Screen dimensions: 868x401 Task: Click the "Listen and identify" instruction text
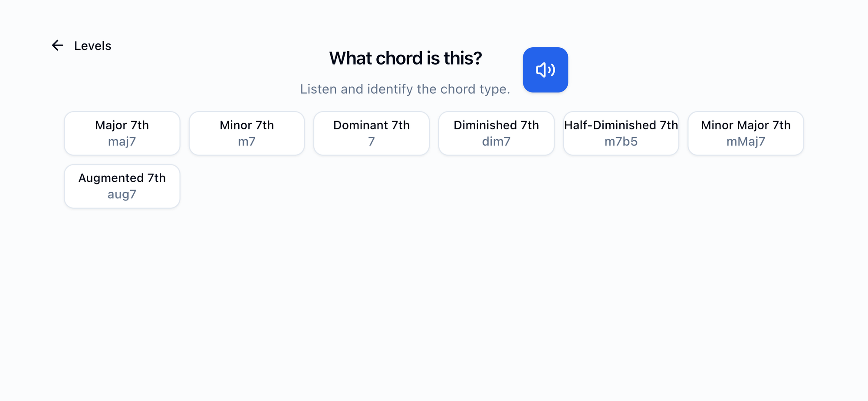click(405, 89)
